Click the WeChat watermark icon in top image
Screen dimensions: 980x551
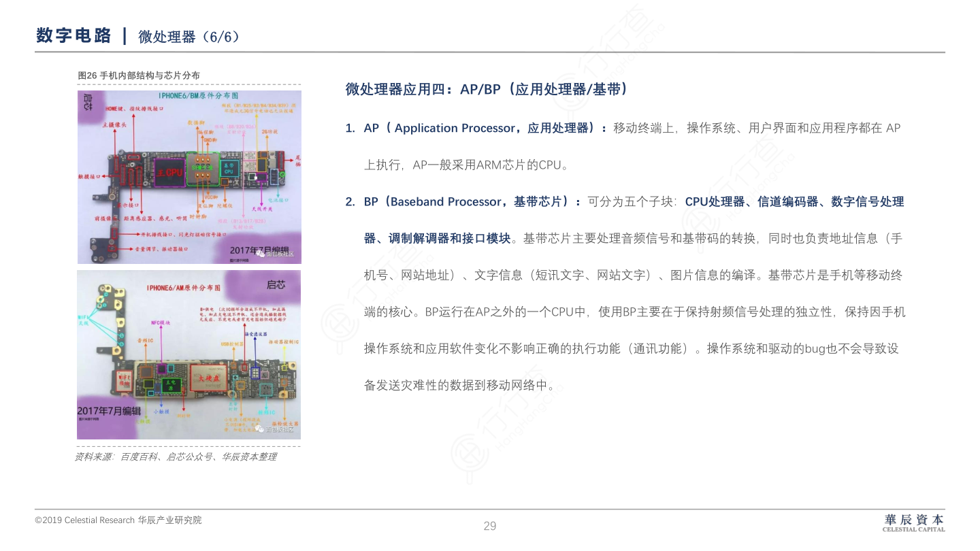[x=261, y=254]
